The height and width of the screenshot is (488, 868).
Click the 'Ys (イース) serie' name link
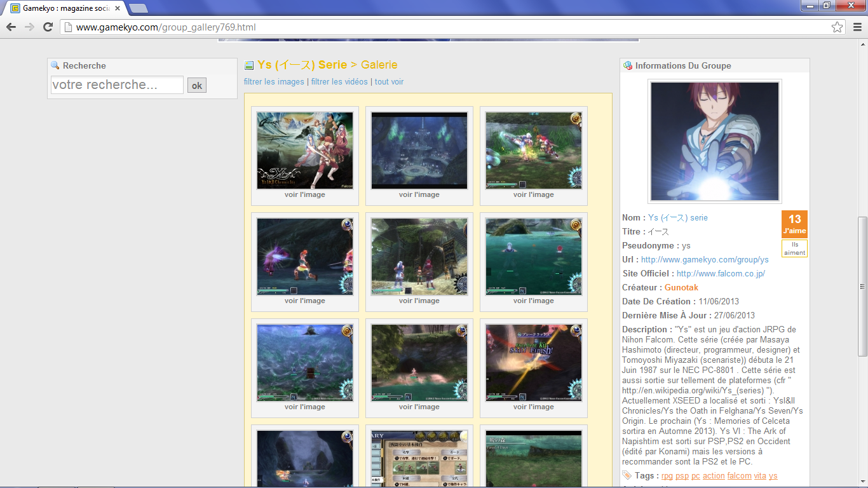coord(678,218)
